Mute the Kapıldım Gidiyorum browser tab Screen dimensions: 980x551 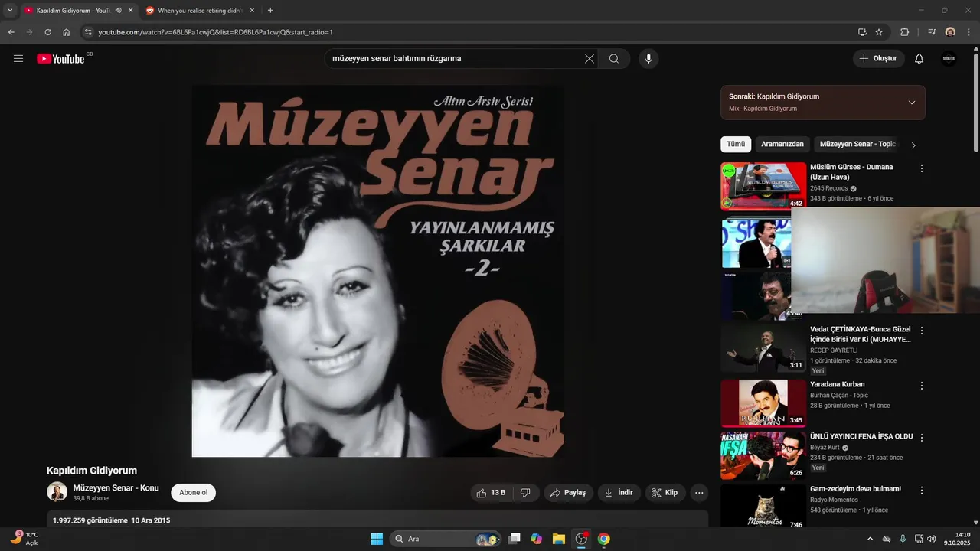tap(118, 11)
